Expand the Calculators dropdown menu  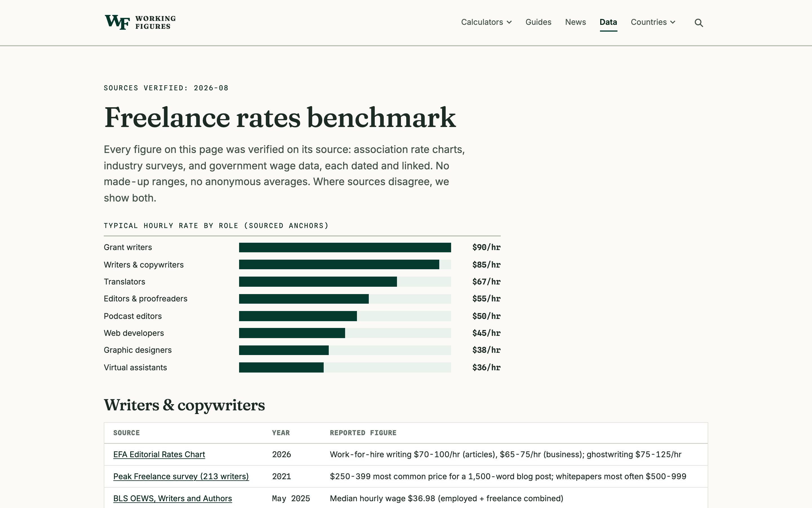click(486, 22)
